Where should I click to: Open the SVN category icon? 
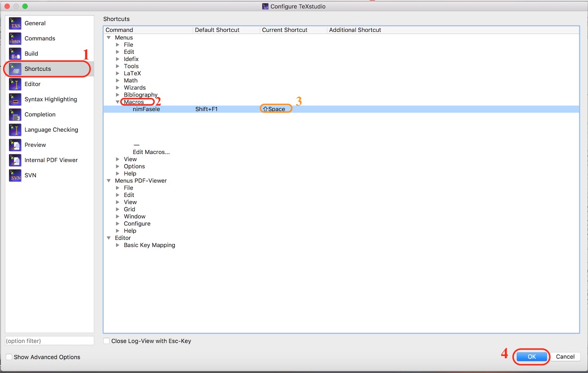coord(15,175)
